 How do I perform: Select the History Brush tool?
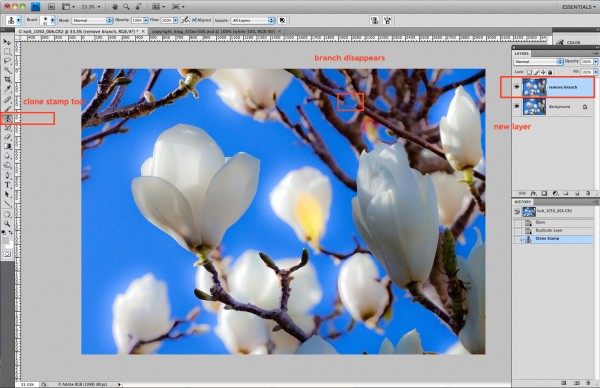(7, 128)
